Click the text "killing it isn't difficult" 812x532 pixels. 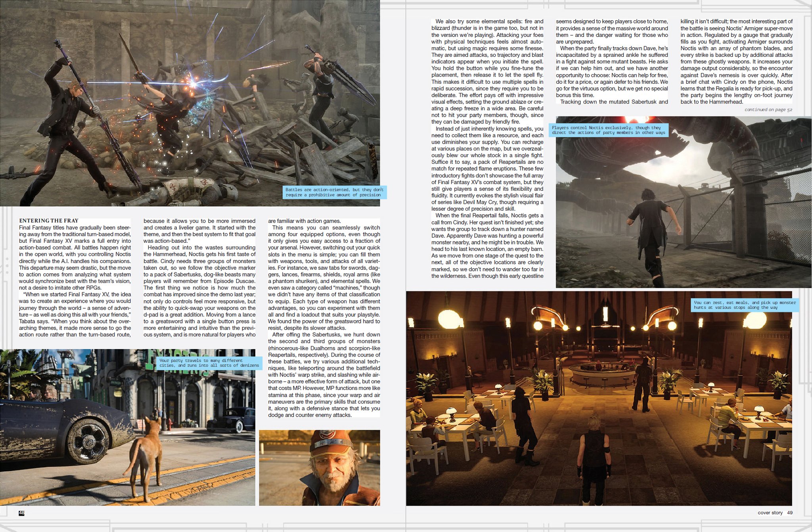(x=704, y=21)
